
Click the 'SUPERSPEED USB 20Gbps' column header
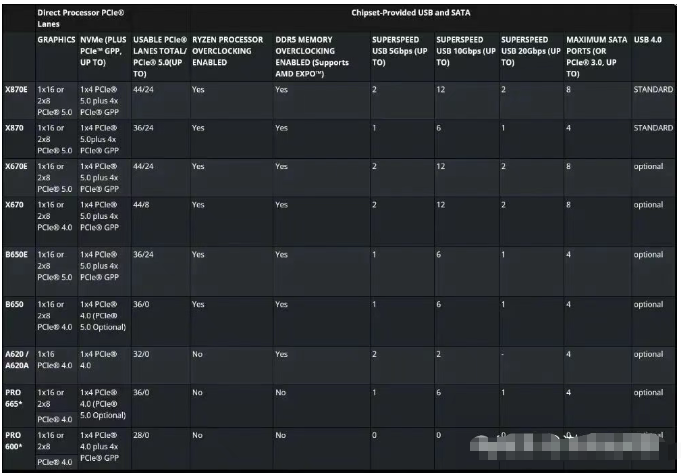[530, 51]
